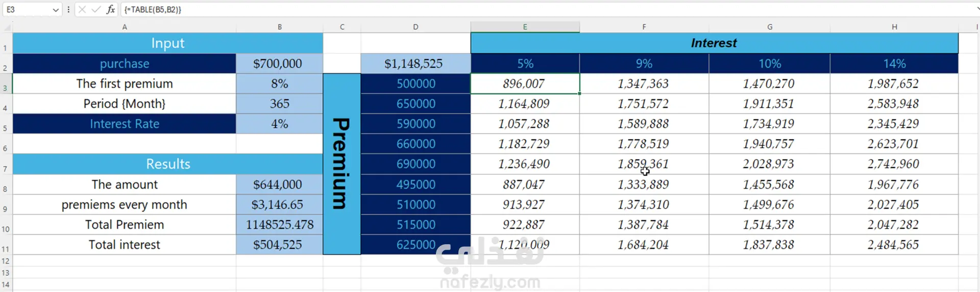Click the Name Box showing E3

point(27,10)
